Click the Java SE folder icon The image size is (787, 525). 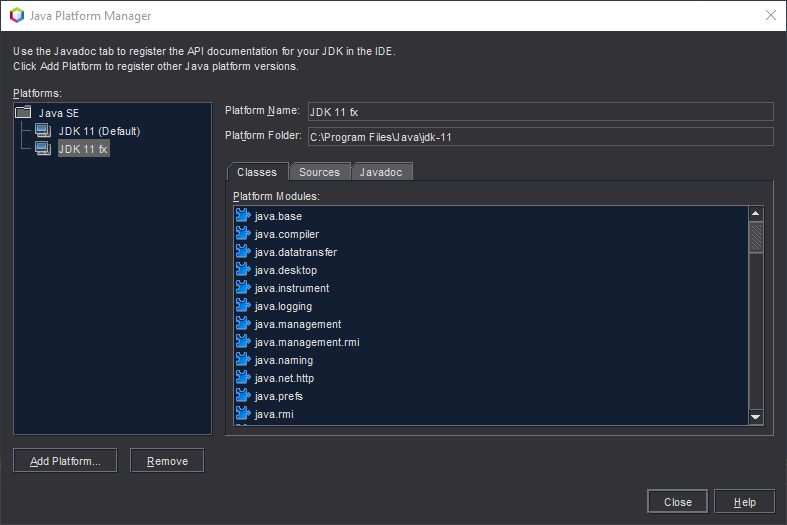point(24,113)
